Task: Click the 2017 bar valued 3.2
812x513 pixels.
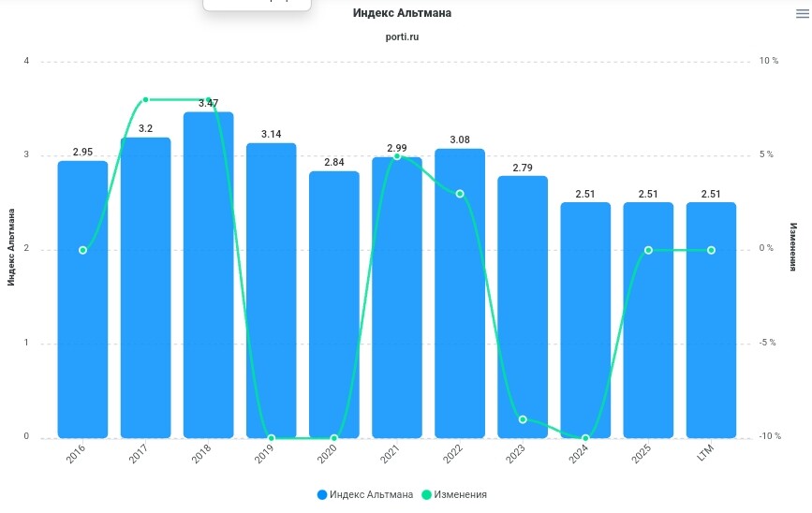Action: coord(145,290)
